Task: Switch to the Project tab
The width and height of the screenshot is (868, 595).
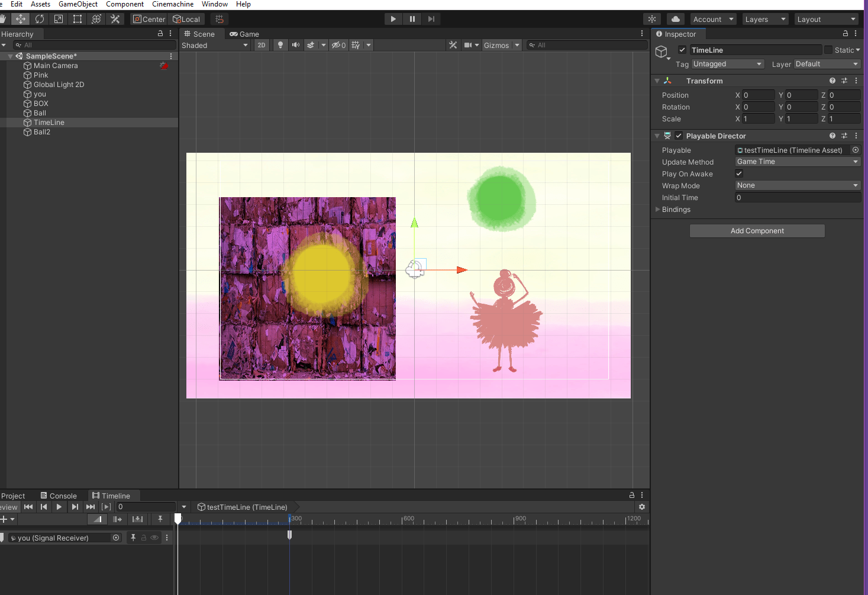Action: pos(13,496)
